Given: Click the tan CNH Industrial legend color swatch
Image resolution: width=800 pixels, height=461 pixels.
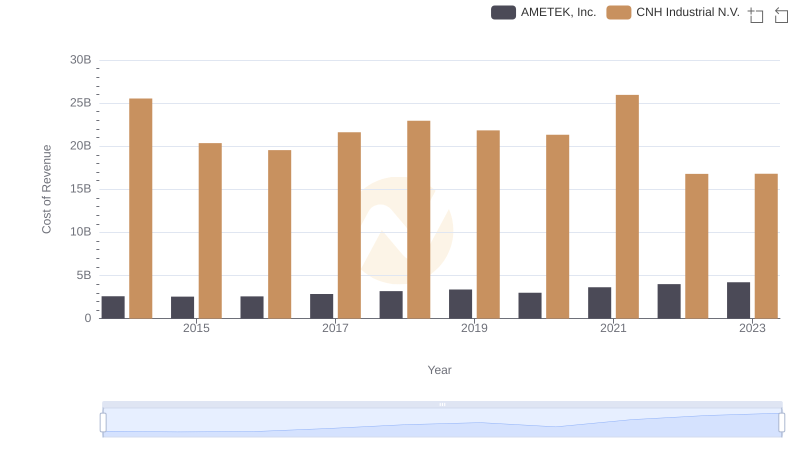Looking at the screenshot, I should (618, 12).
